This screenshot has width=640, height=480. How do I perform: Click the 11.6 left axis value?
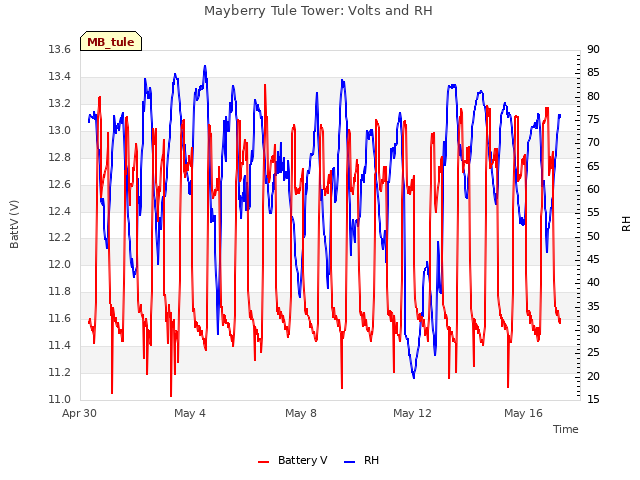point(60,318)
